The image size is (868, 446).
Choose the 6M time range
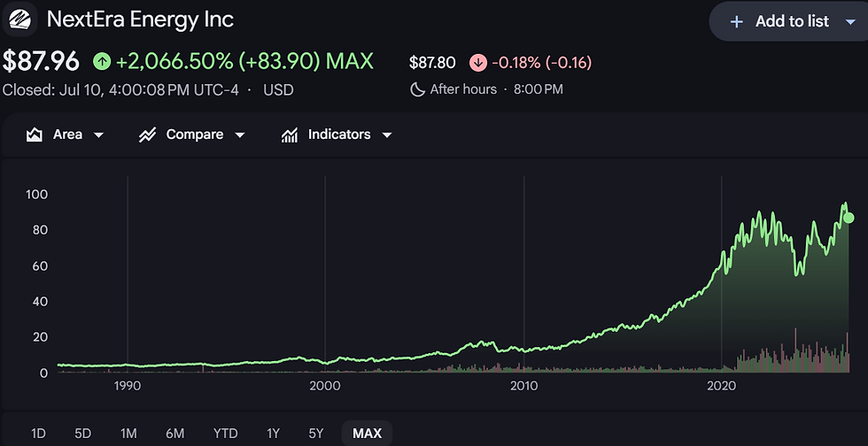tap(175, 434)
